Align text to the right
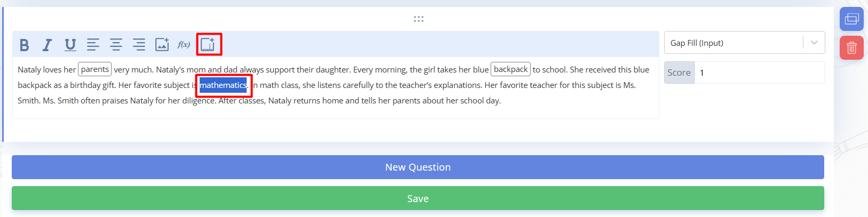868x217 pixels. tap(139, 45)
